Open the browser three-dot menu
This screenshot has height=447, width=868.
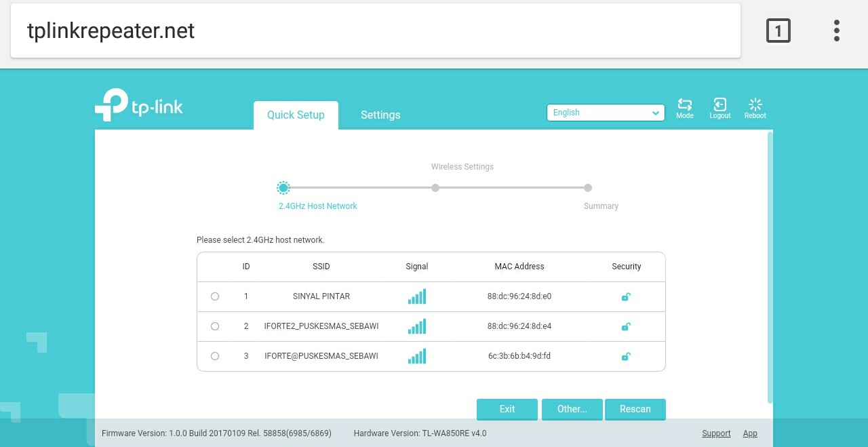[x=837, y=31]
